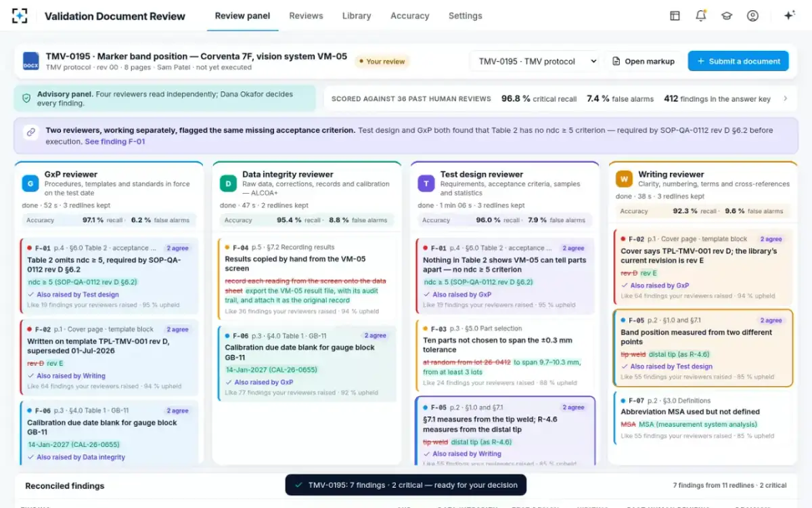Follow the 'See finding F-01' link
The height and width of the screenshot is (508, 812).
click(115, 142)
